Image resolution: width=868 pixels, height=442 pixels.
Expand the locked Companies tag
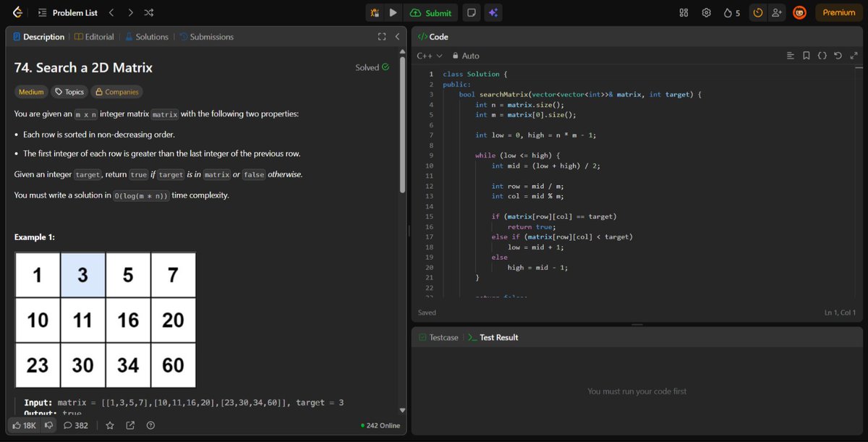[116, 92]
